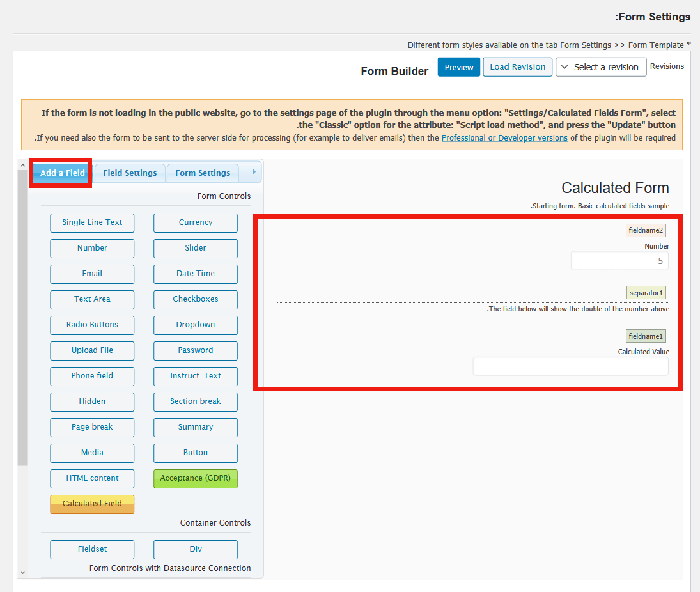Add an Email field

tap(92, 274)
